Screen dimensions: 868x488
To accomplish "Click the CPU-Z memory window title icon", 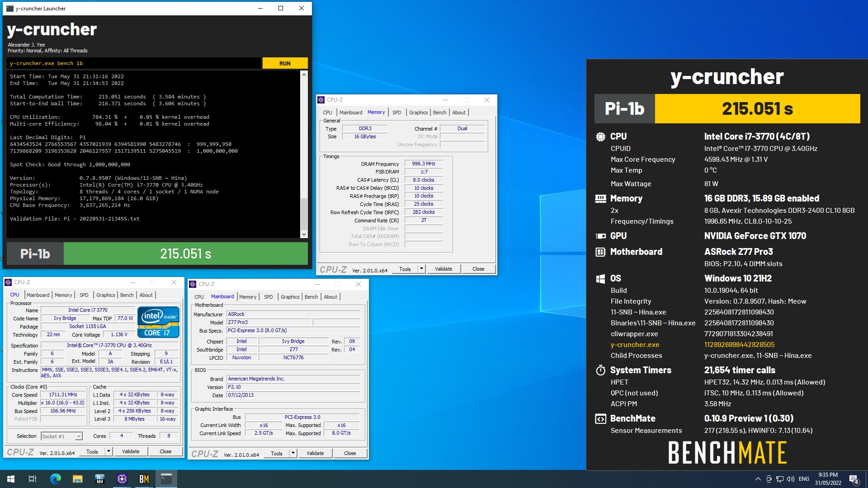I will click(x=321, y=100).
